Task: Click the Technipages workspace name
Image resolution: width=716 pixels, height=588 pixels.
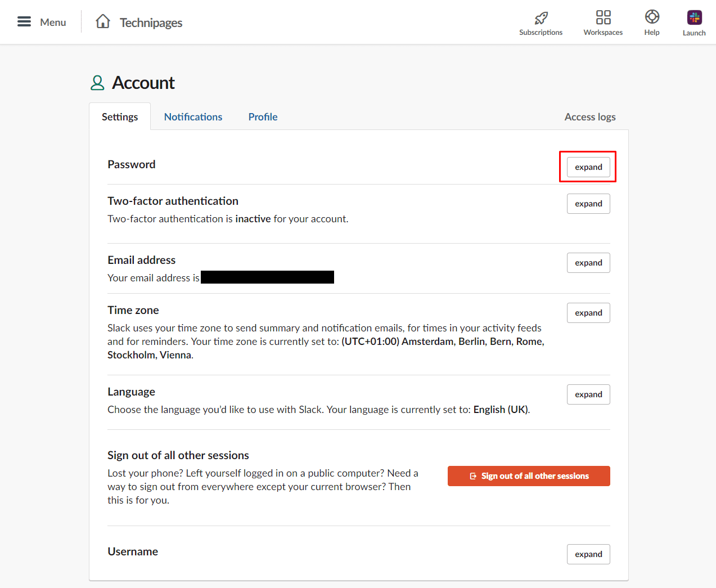Action: (x=151, y=23)
